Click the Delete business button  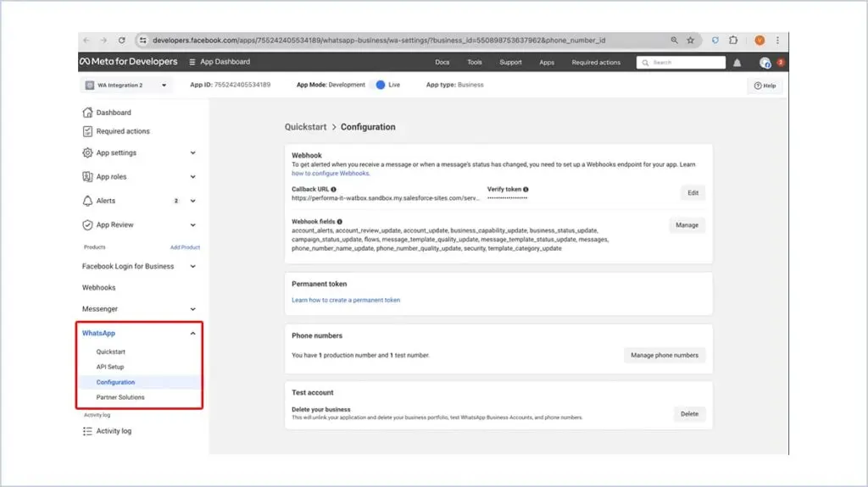point(689,414)
